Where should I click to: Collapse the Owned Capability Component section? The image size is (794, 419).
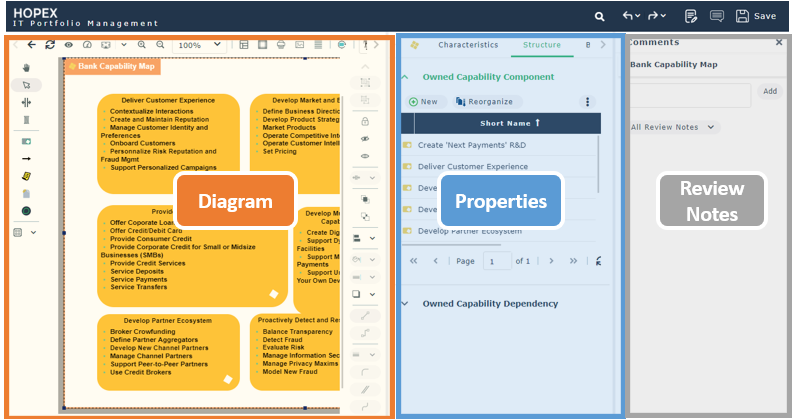point(405,76)
